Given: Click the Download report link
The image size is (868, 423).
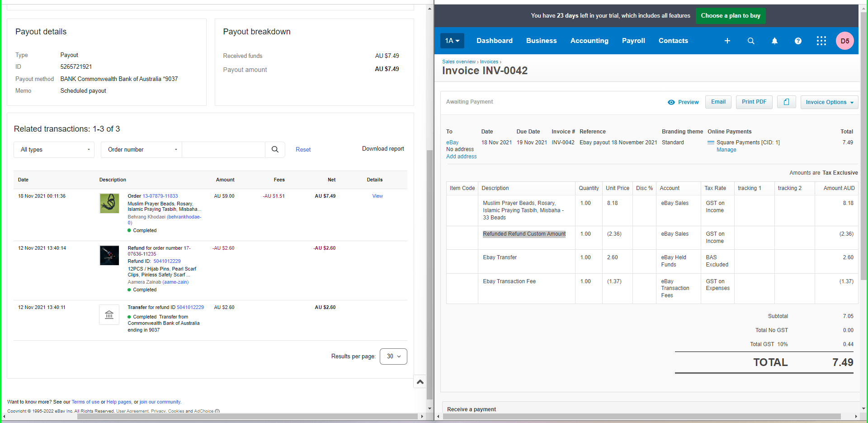Looking at the screenshot, I should (383, 149).
